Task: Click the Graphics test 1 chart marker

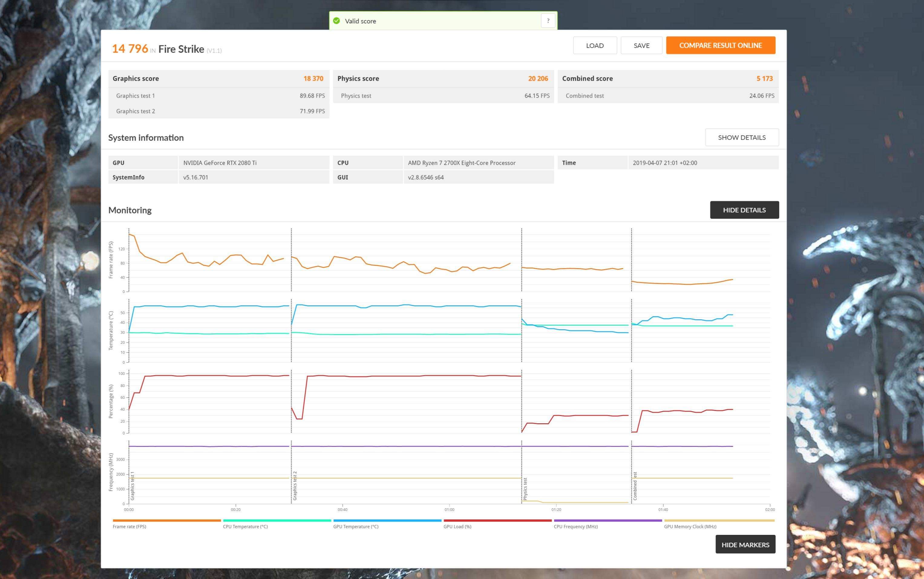Action: (x=133, y=486)
